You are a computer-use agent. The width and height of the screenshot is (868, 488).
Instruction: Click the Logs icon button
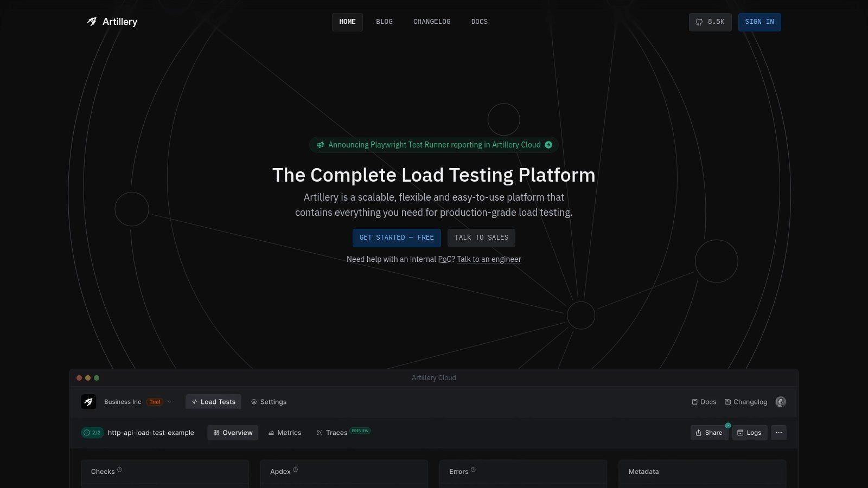[742, 433]
